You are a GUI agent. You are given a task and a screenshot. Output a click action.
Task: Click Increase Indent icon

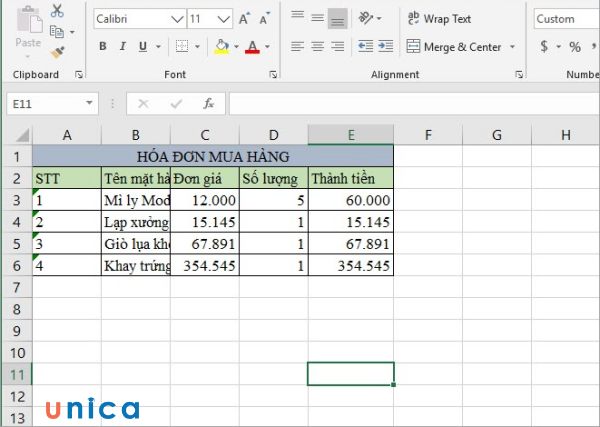point(385,46)
